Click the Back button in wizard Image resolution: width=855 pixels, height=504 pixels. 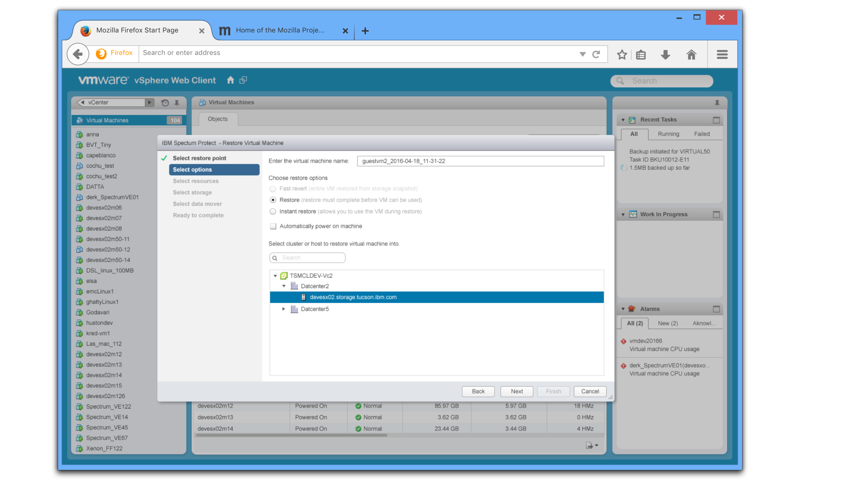478,392
